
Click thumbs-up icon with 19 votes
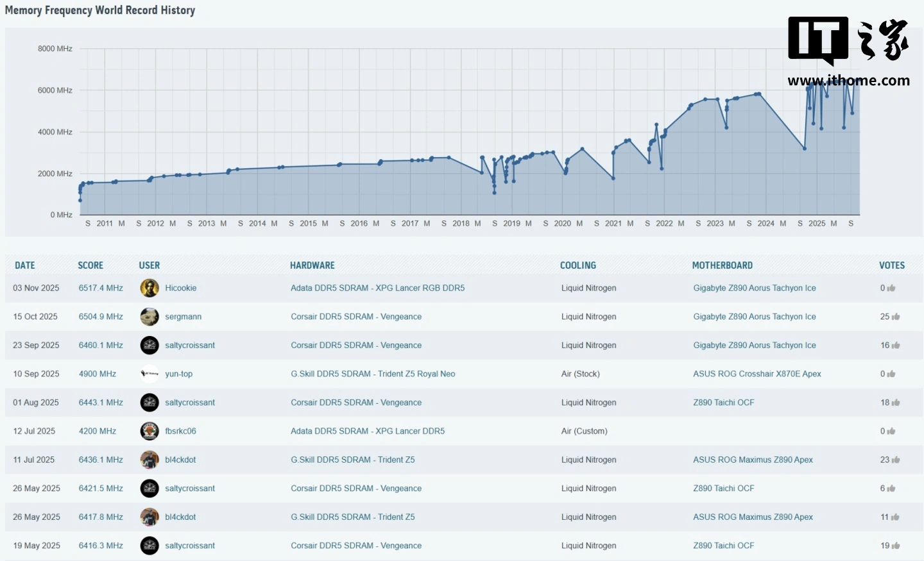[896, 546]
